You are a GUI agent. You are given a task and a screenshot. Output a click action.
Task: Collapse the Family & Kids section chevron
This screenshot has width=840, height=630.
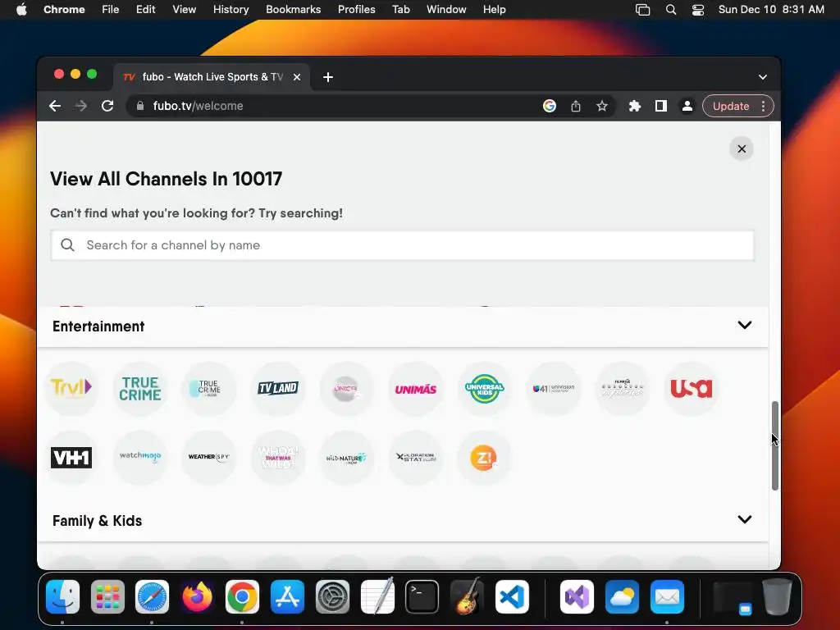pyautogui.click(x=745, y=519)
